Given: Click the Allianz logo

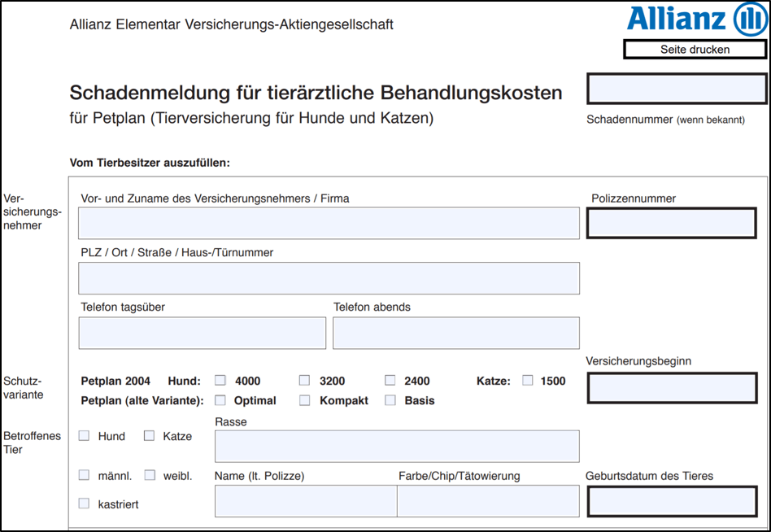Looking at the screenshot, I should point(696,20).
